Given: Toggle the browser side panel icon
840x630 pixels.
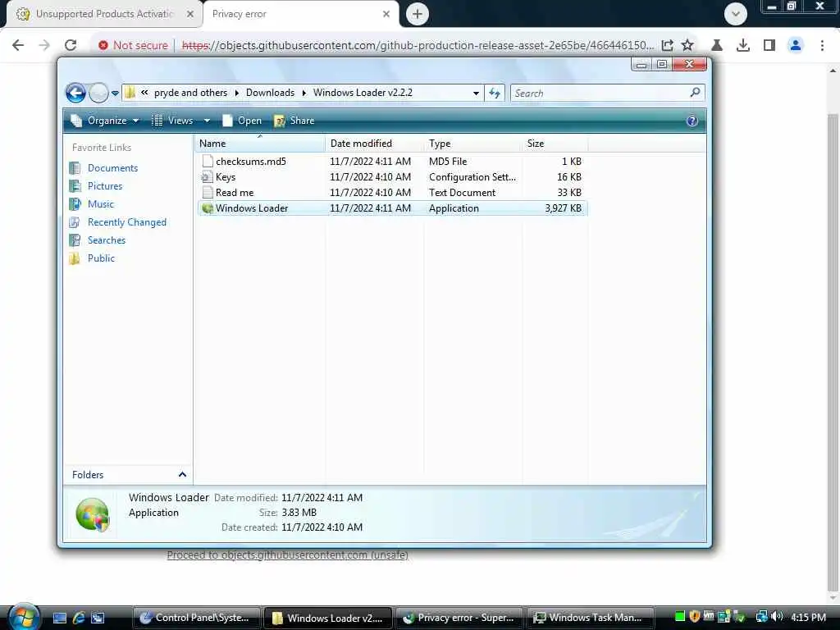Looking at the screenshot, I should tap(769, 45).
